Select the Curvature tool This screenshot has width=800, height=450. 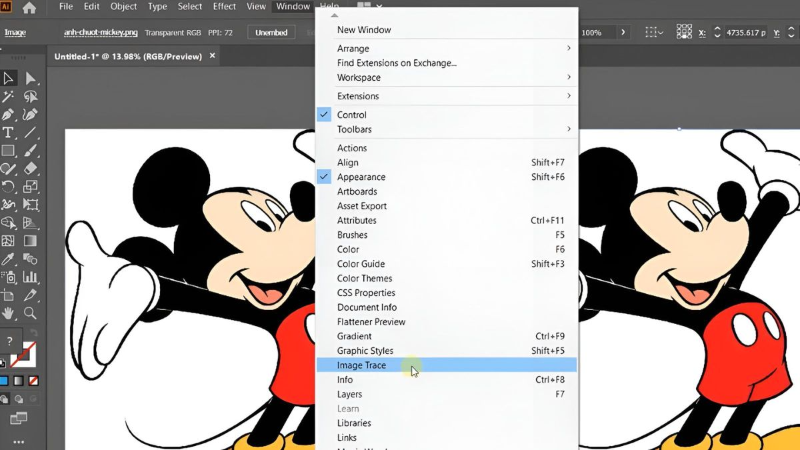point(30,114)
